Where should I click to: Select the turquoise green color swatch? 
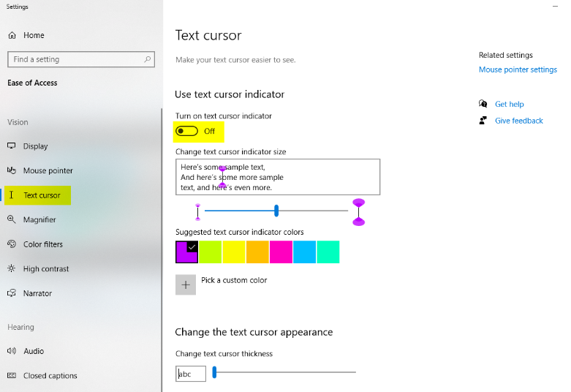pos(328,252)
